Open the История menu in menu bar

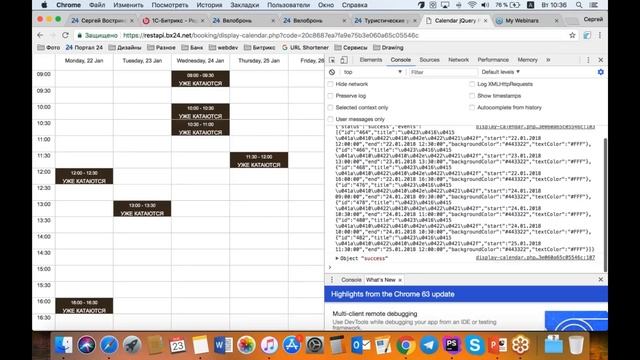coord(209,5)
